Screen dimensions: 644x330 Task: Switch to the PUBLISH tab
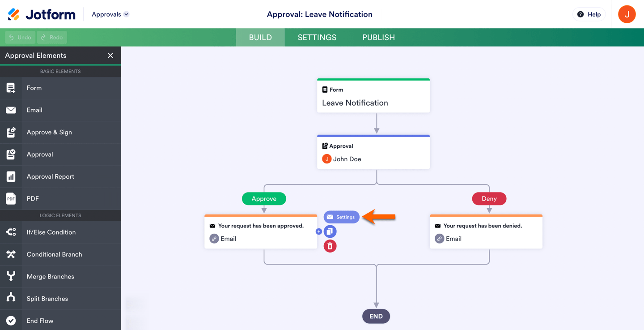pyautogui.click(x=378, y=38)
